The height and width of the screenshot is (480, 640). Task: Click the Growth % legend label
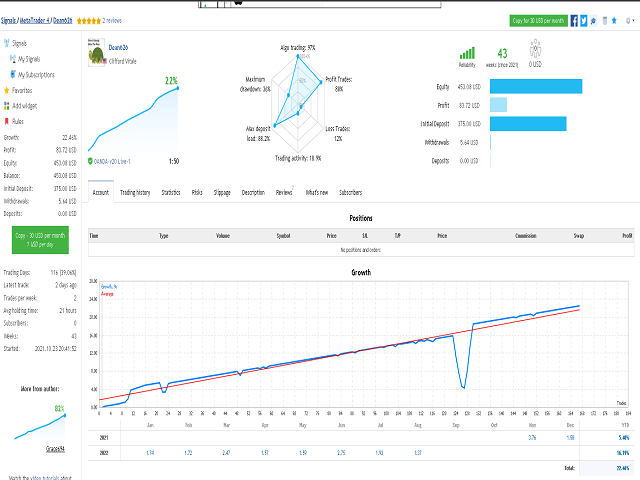[109, 287]
